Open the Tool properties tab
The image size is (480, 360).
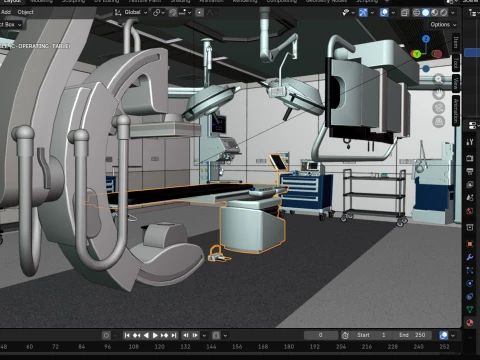coord(470,142)
